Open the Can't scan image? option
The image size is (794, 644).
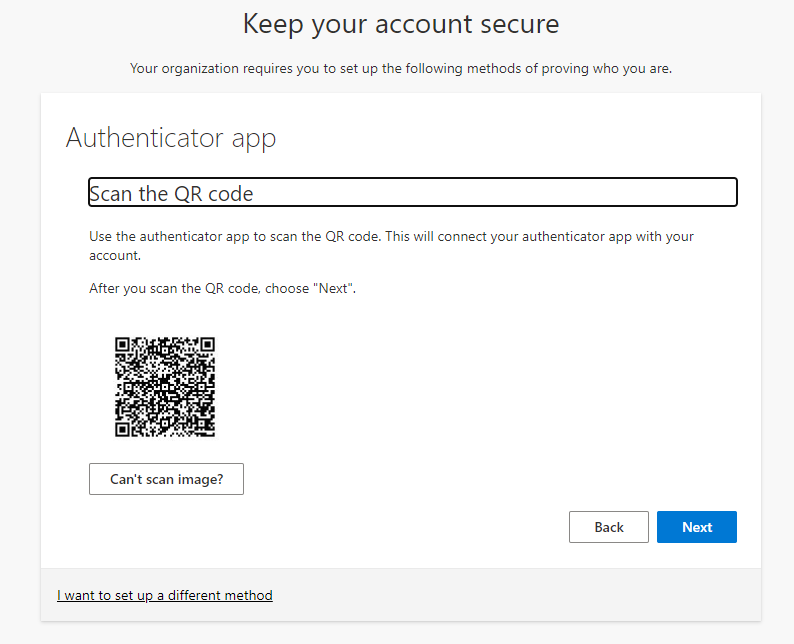pos(166,479)
